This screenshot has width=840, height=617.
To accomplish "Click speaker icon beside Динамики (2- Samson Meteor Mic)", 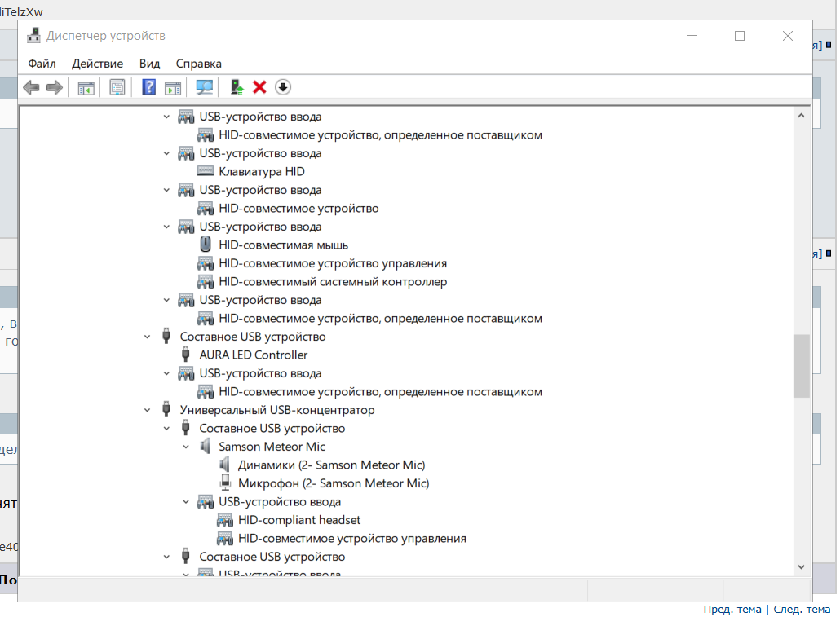I will coord(224,465).
